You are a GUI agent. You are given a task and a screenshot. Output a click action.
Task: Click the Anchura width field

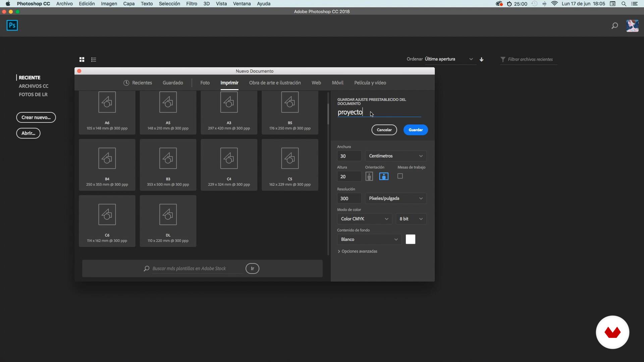[x=349, y=156]
